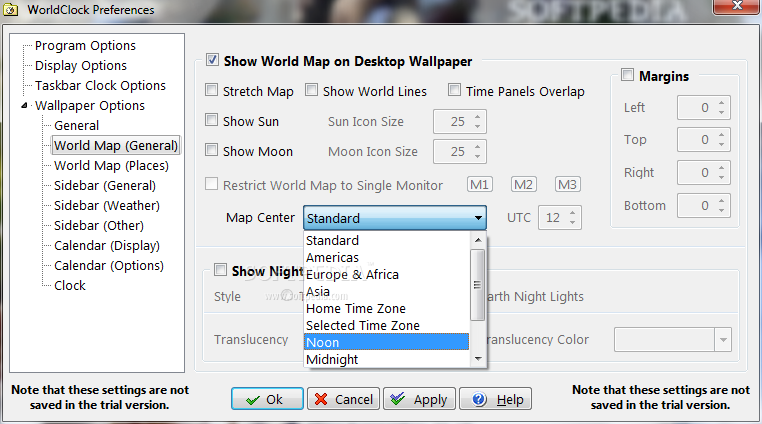
Task: Open Taskbar Clock Options in tree
Action: point(100,86)
